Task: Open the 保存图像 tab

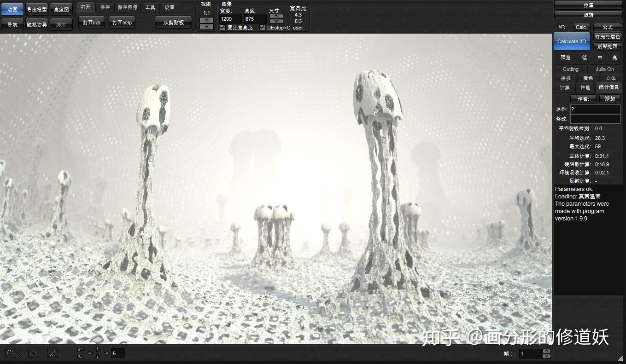Action: pyautogui.click(x=128, y=7)
